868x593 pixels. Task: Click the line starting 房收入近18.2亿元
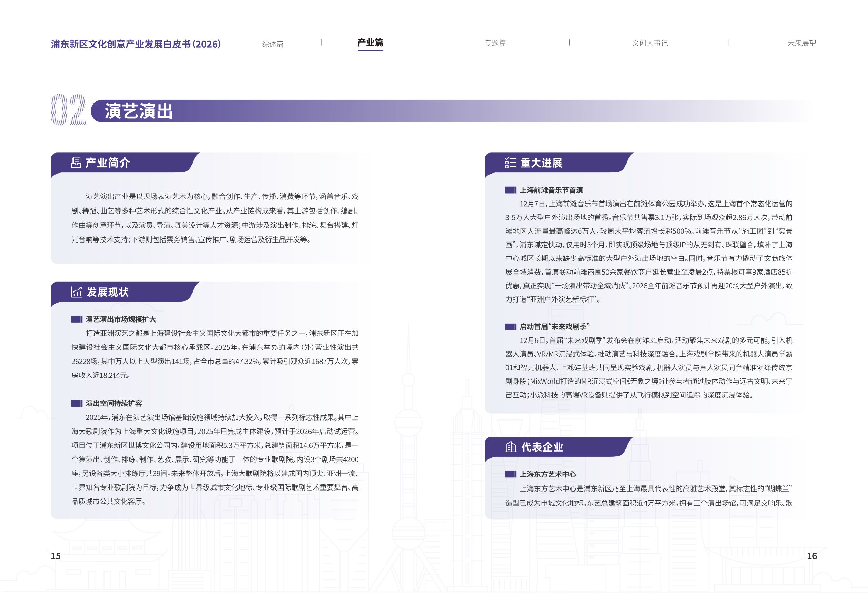coord(101,375)
